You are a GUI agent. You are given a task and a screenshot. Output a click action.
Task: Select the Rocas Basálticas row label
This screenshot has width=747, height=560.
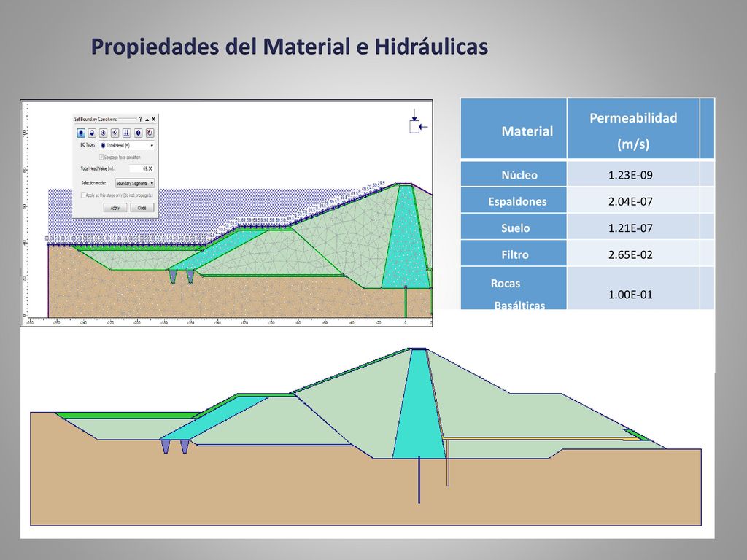tap(514, 289)
